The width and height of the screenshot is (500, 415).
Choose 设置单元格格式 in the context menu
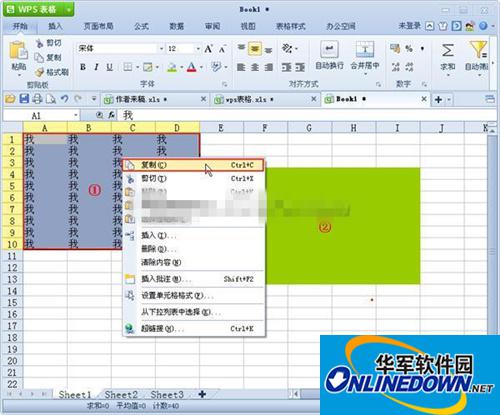[193, 295]
